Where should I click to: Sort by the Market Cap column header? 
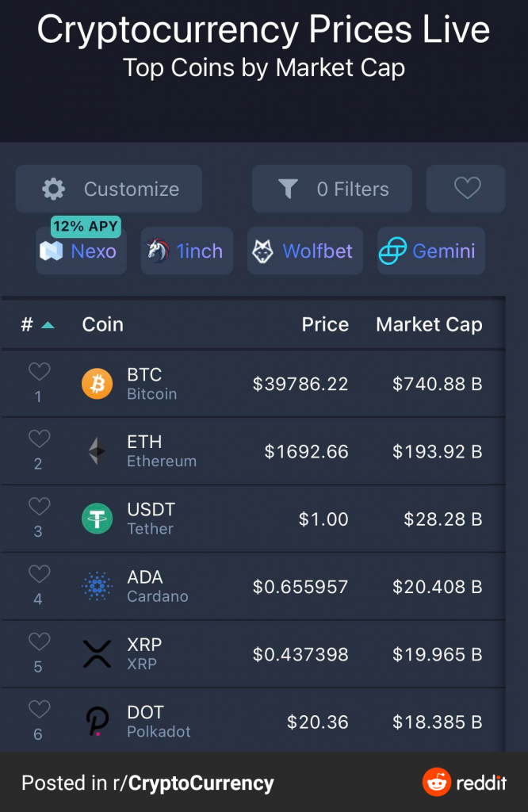tap(429, 324)
